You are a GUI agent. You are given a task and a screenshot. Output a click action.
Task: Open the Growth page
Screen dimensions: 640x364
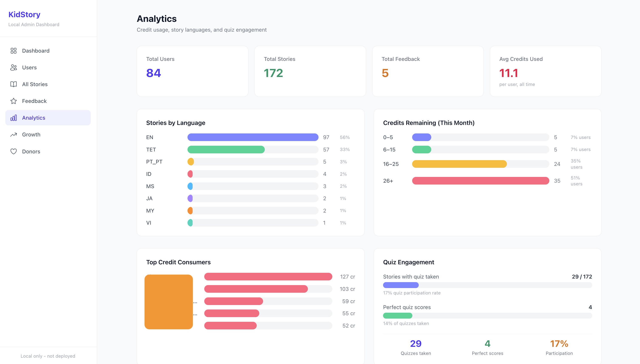pos(48,134)
